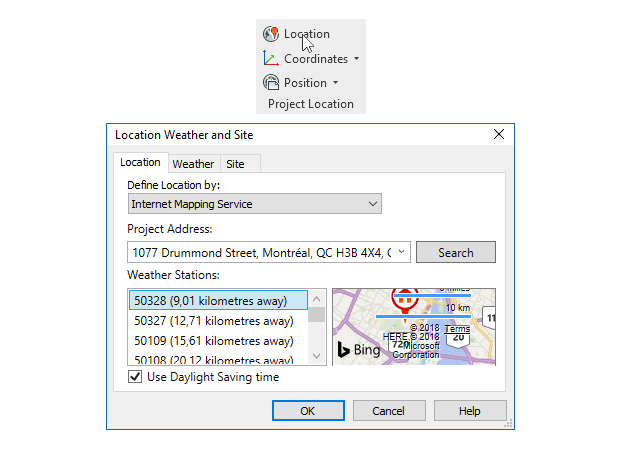Click the weather stations scroll down arrow
Viewport: 618px width, 449px height.
316,356
